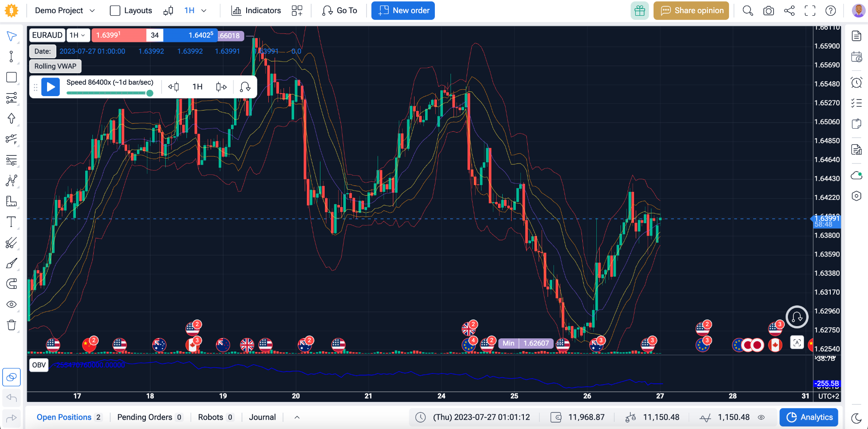Expand the chart 1H interval dropdown

tap(78, 35)
